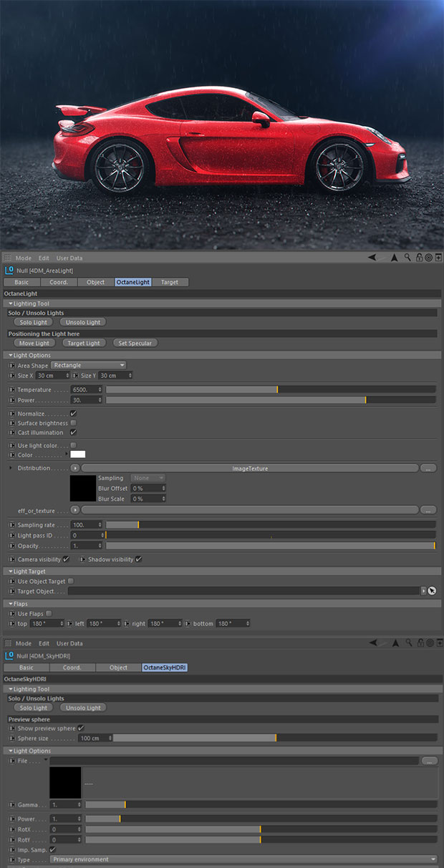444x868 pixels.
Task: Click the Sphere size slider bar
Action: click(x=275, y=738)
